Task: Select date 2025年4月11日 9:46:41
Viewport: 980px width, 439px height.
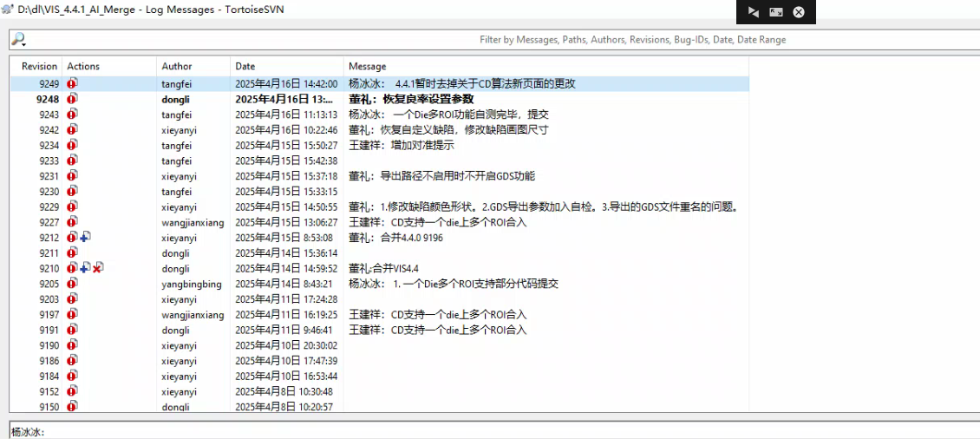Action: click(284, 331)
